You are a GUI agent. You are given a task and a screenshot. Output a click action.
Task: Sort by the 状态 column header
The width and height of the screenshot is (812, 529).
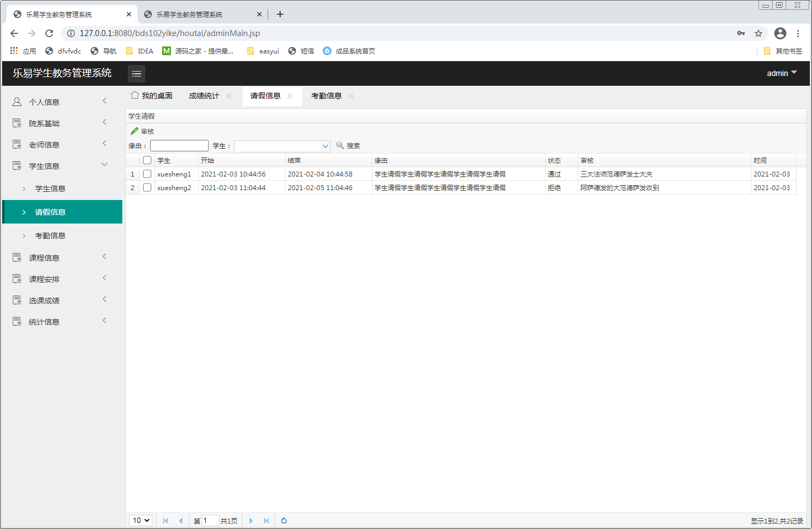pos(562,160)
